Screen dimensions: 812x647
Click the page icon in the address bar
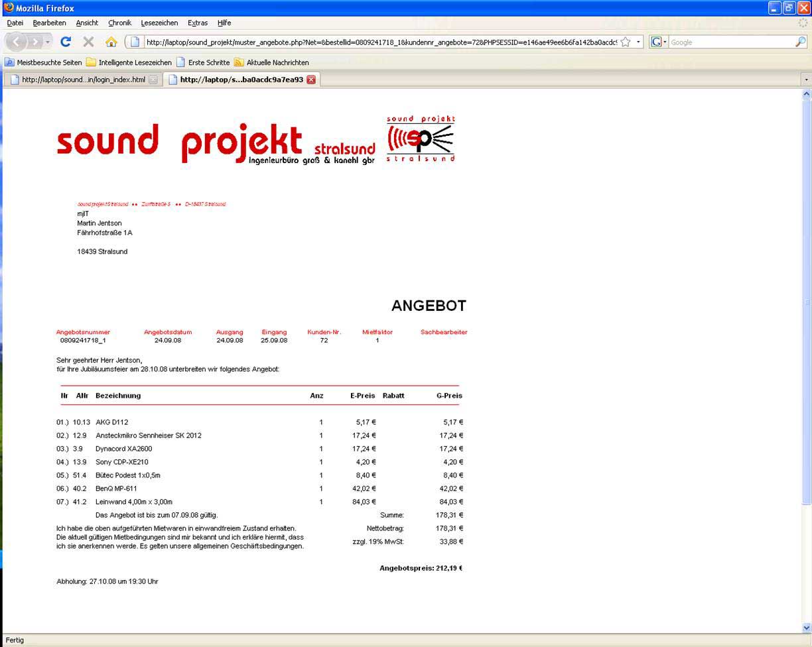(135, 42)
